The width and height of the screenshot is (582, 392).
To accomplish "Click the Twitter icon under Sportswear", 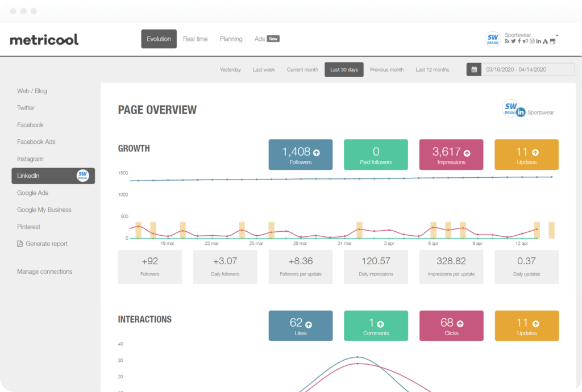I will pyautogui.click(x=513, y=41).
